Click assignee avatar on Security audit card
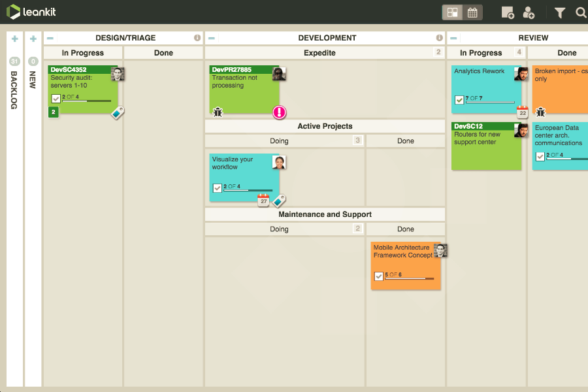The height and width of the screenshot is (392, 588). 118,74
